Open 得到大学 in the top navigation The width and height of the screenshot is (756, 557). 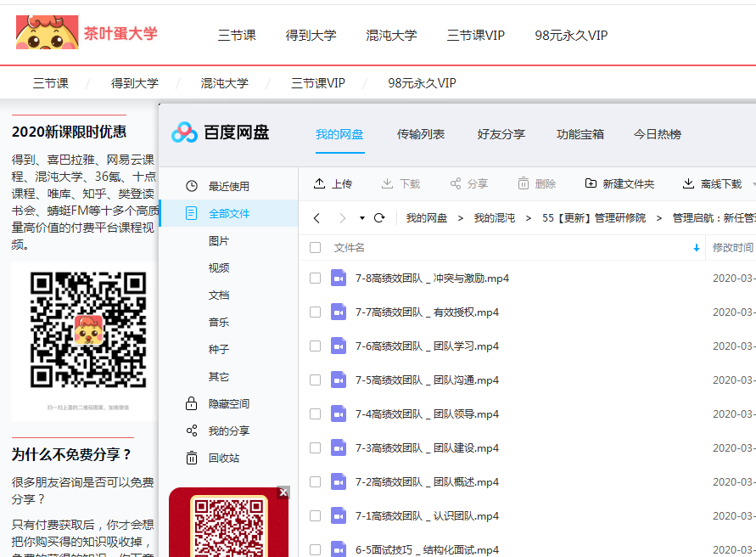pyautogui.click(x=311, y=35)
